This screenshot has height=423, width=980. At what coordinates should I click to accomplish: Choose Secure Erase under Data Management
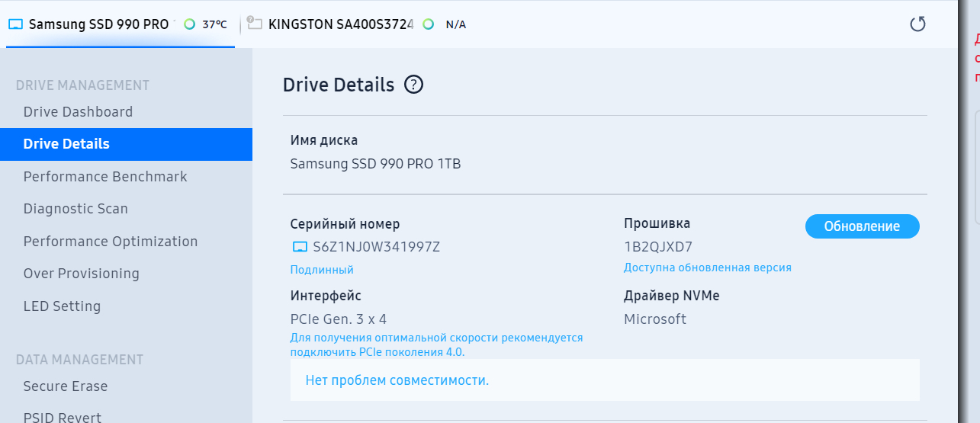click(x=66, y=386)
